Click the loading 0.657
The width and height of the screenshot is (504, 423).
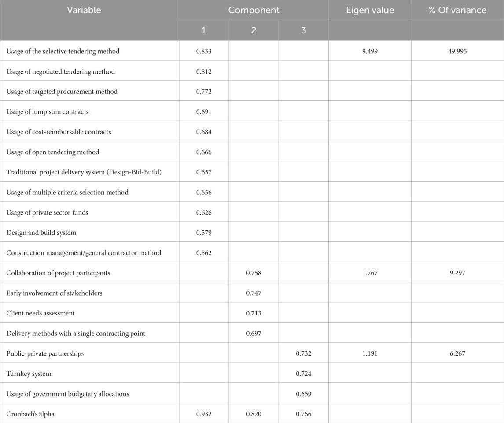pos(204,172)
